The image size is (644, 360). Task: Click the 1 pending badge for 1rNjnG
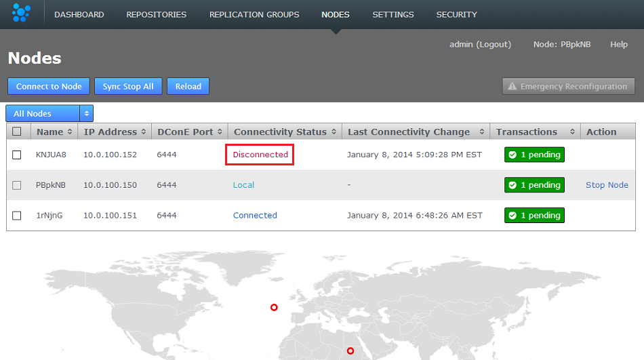tap(534, 216)
